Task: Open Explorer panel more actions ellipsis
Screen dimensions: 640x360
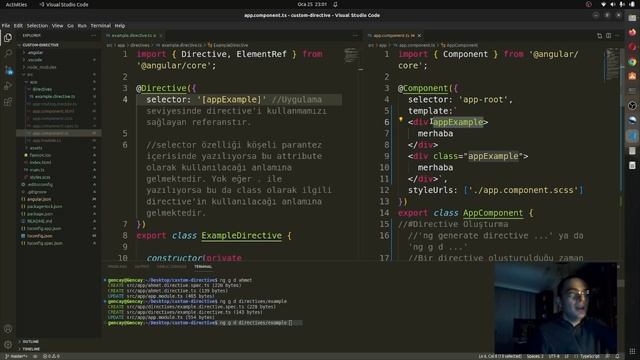Action: pos(93,36)
